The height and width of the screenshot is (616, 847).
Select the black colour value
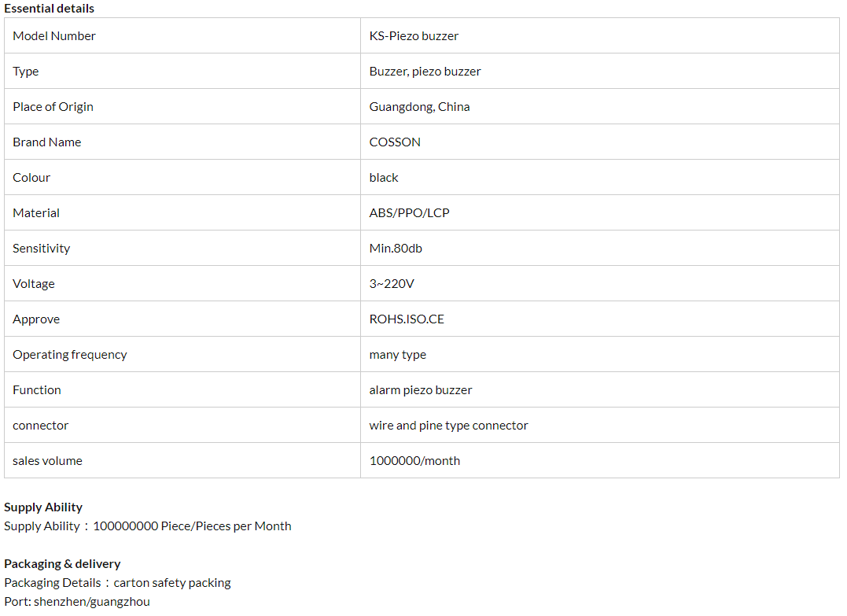[384, 178]
